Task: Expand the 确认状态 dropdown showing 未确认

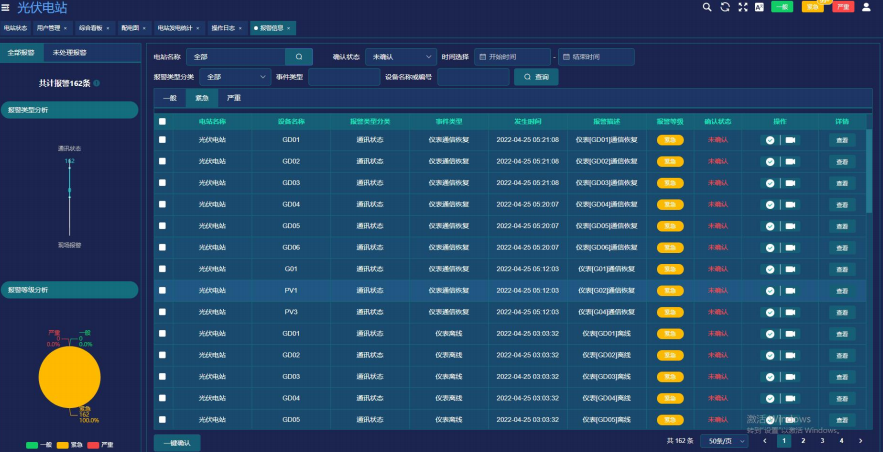Action: click(x=400, y=57)
